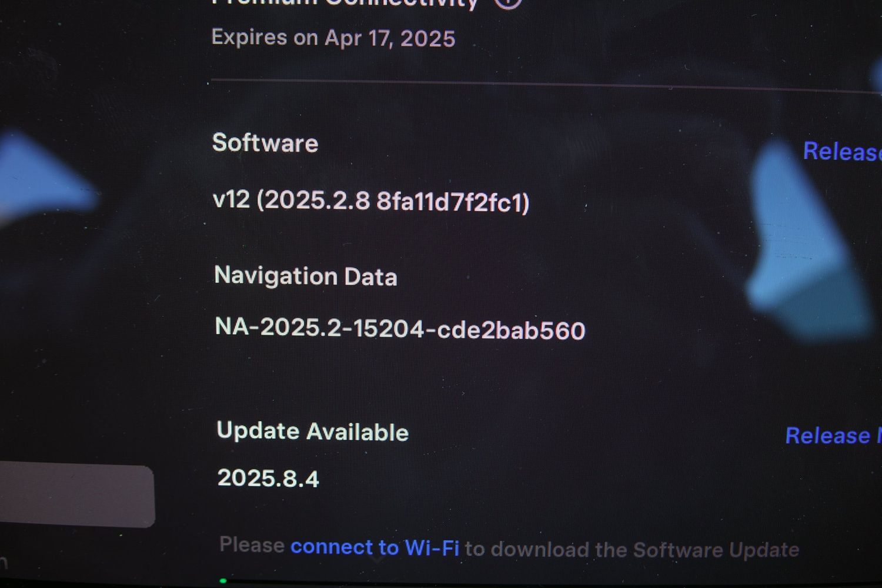Tap the Software section heading

(x=265, y=143)
